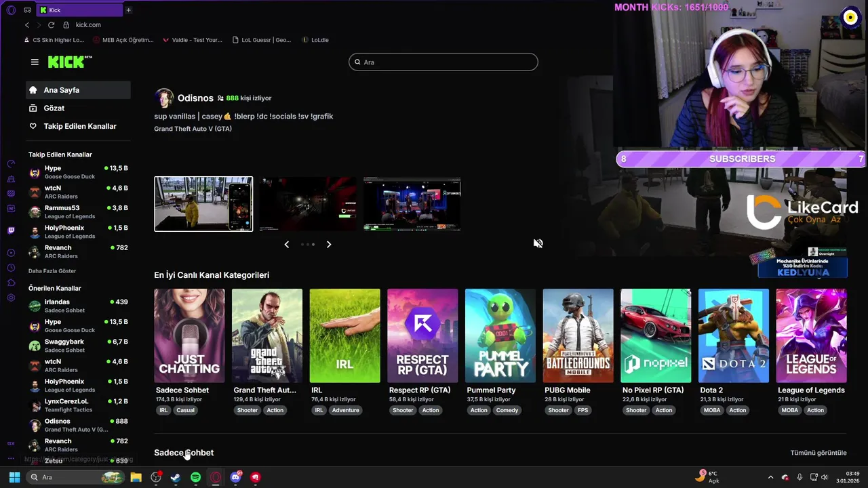
Task: Show the previous featured stream
Action: 286,244
